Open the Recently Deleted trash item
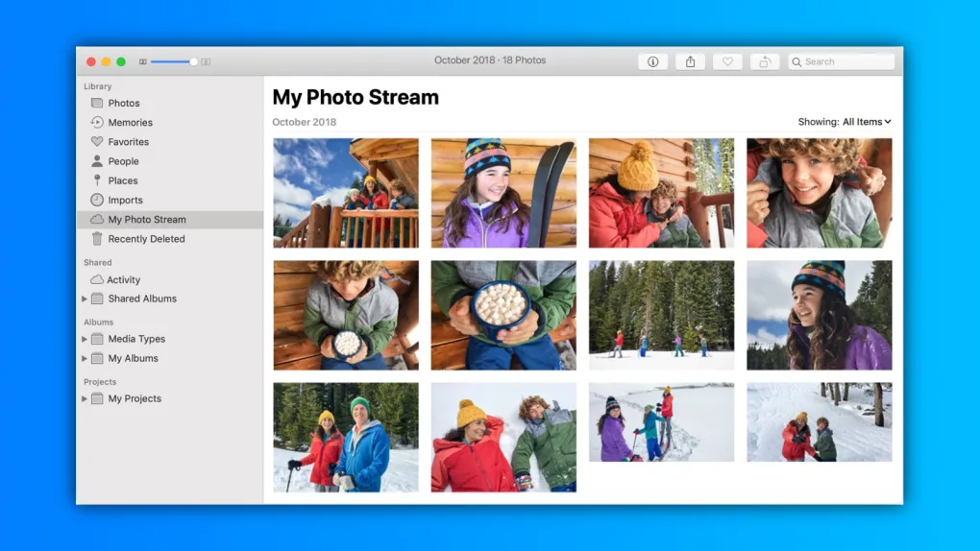980x551 pixels. click(x=146, y=239)
